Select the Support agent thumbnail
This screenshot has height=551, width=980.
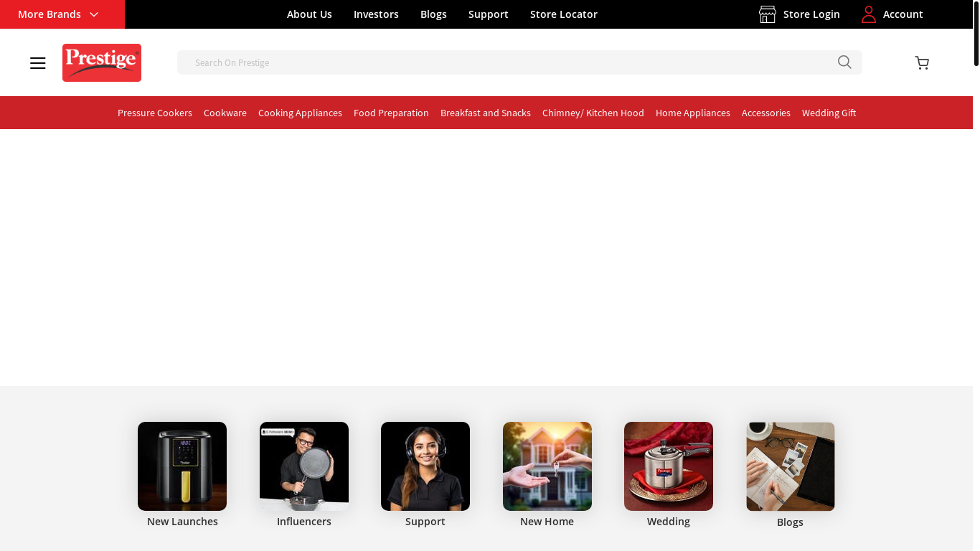tap(425, 466)
